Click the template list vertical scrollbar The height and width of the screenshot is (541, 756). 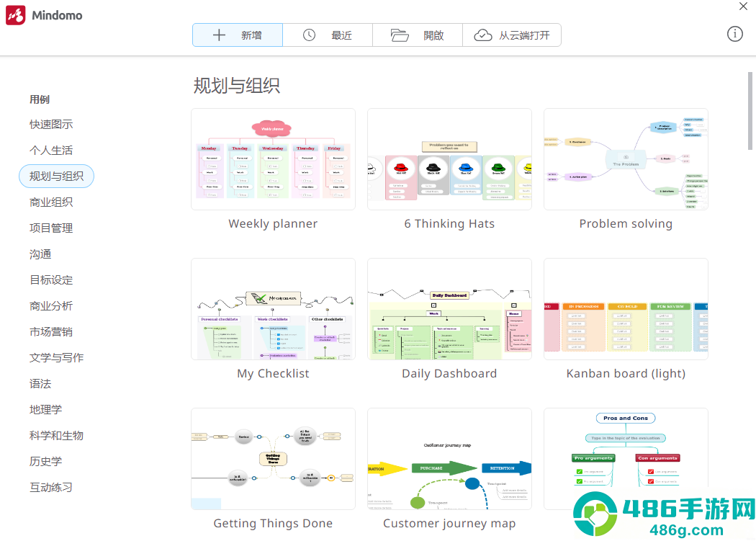[x=750, y=111]
